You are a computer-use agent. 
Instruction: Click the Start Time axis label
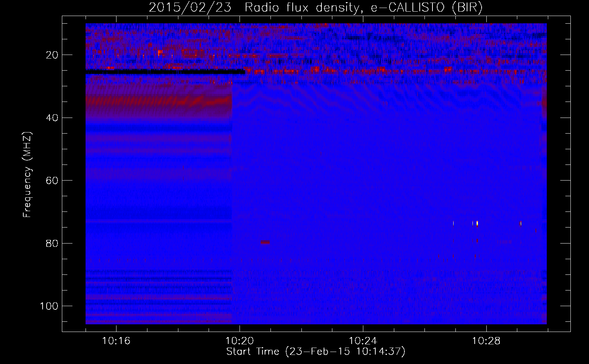[x=316, y=352]
